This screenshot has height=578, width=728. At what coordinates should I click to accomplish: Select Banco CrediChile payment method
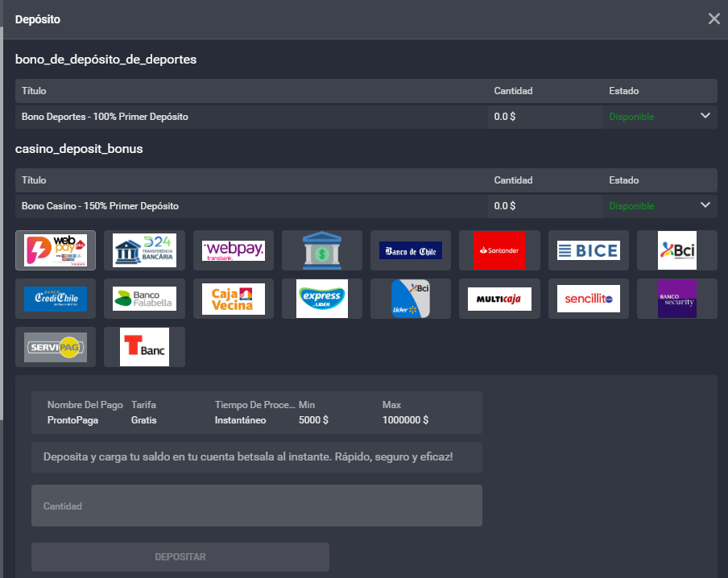56,299
